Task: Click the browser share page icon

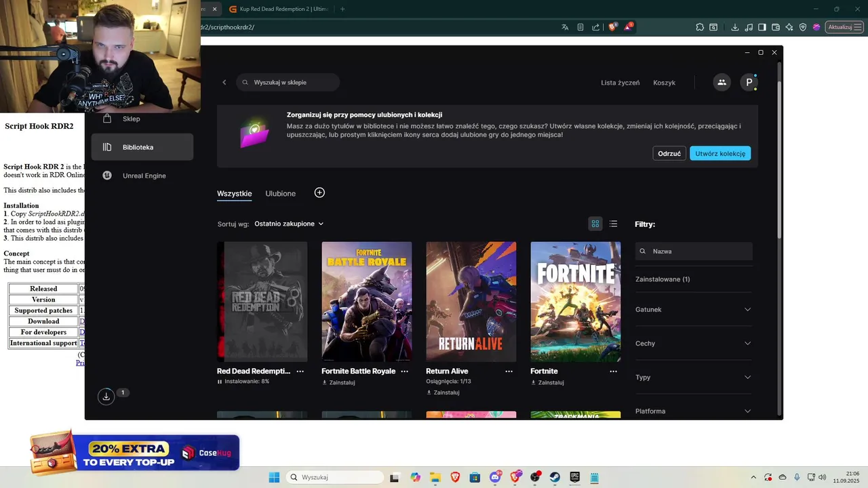Action: 595,27
